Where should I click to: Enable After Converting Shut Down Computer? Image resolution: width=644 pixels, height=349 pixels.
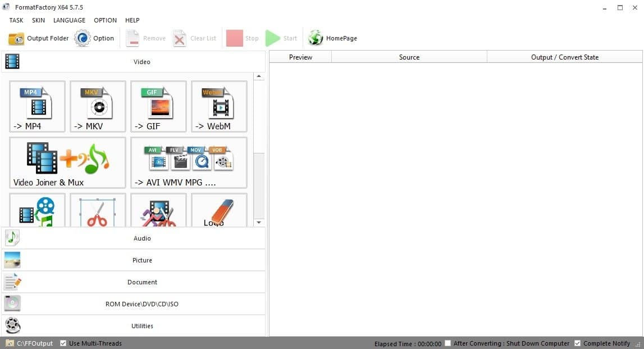click(x=447, y=343)
